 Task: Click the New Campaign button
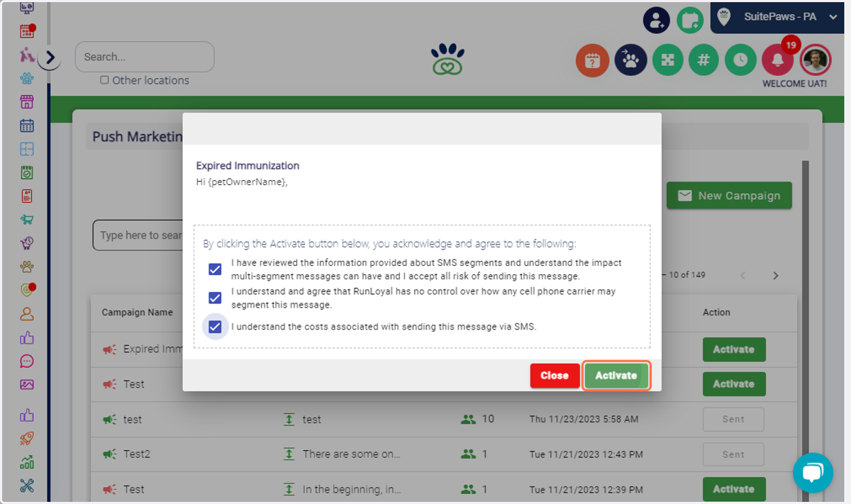(x=729, y=196)
